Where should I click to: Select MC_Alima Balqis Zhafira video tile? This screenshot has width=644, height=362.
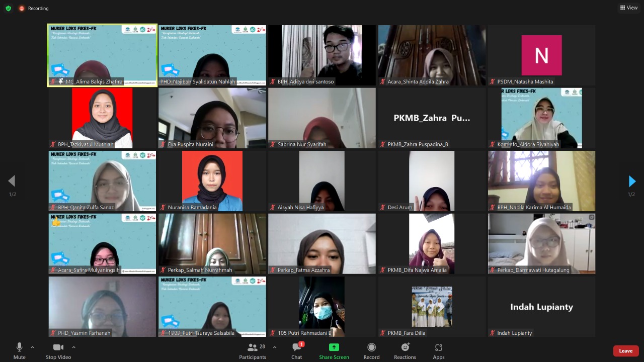pos(102,55)
